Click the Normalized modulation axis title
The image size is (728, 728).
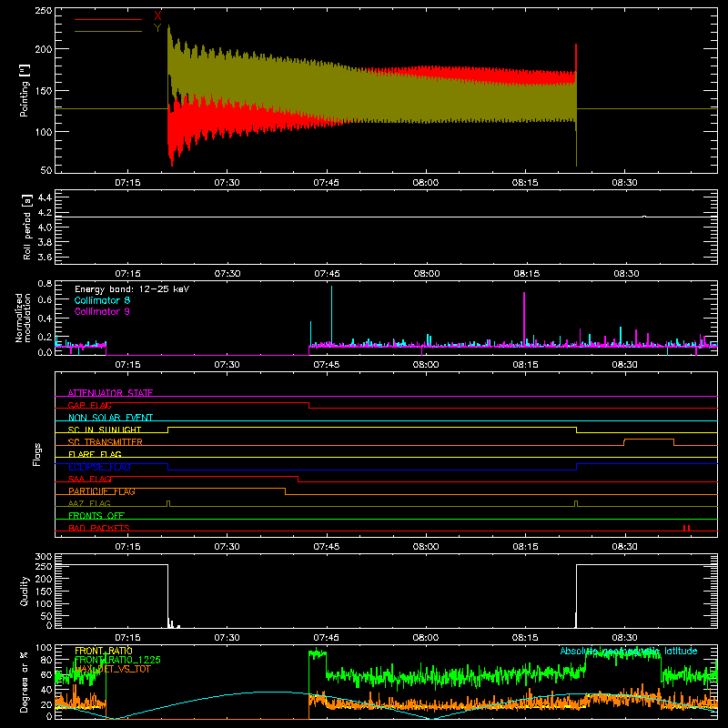coord(24,318)
